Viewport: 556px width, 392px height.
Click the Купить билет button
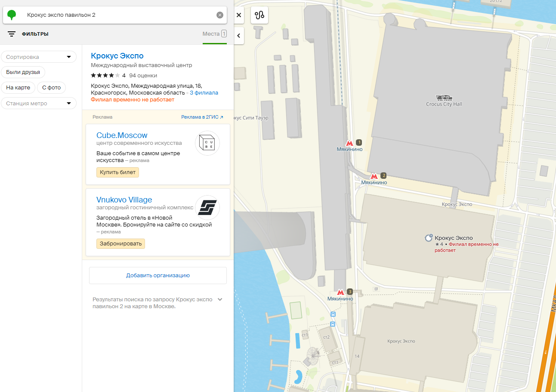click(117, 172)
